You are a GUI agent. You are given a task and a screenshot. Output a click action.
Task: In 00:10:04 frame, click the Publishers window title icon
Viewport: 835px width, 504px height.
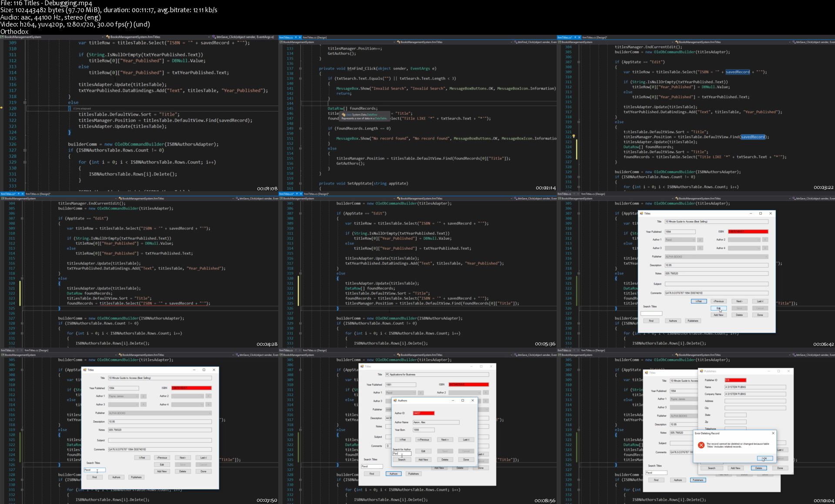[701, 371]
